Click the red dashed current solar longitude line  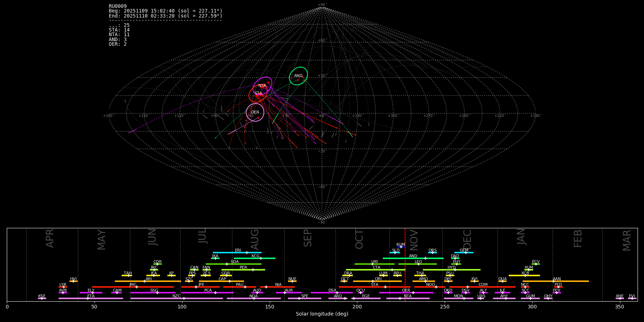(405, 265)
